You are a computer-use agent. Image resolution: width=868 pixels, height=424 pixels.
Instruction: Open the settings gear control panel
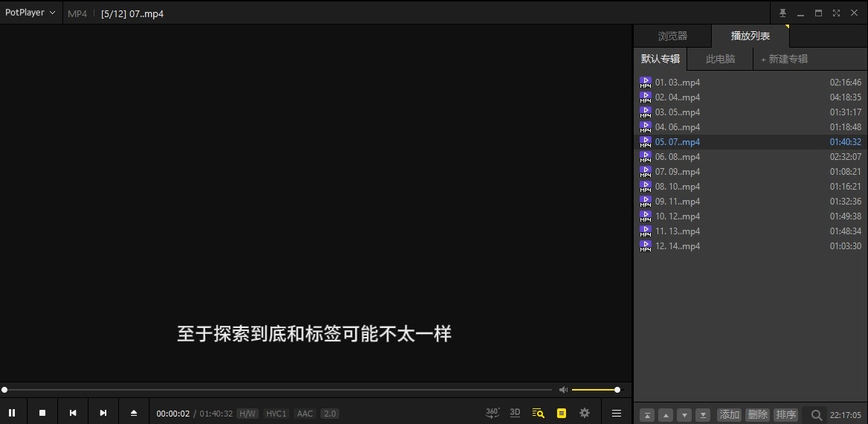pyautogui.click(x=585, y=413)
